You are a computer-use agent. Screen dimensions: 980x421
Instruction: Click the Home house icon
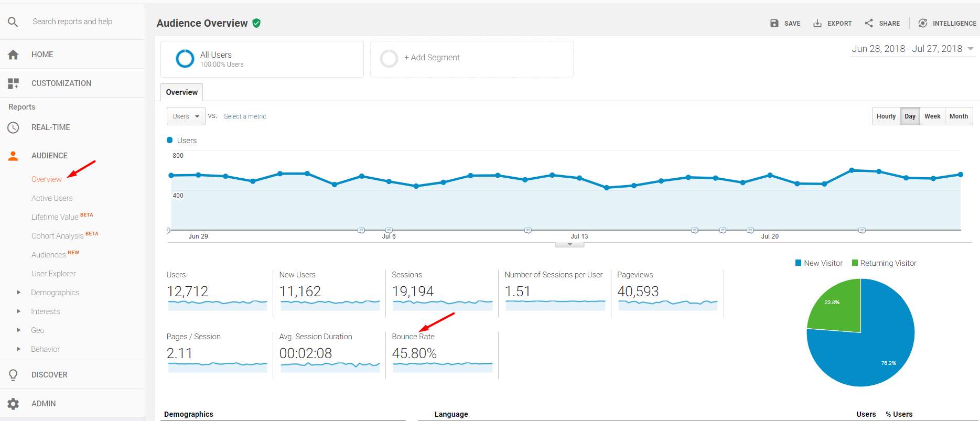click(x=13, y=55)
